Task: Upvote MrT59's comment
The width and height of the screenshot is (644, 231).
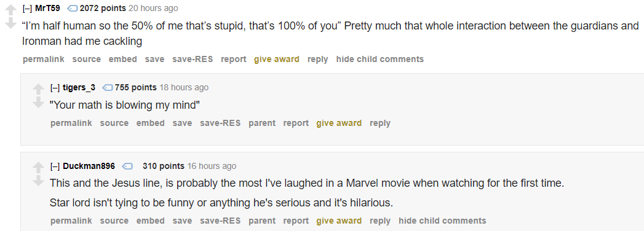Action: tap(10, 10)
